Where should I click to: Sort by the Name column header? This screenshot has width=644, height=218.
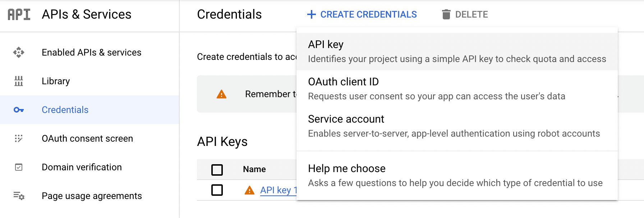pos(254,169)
